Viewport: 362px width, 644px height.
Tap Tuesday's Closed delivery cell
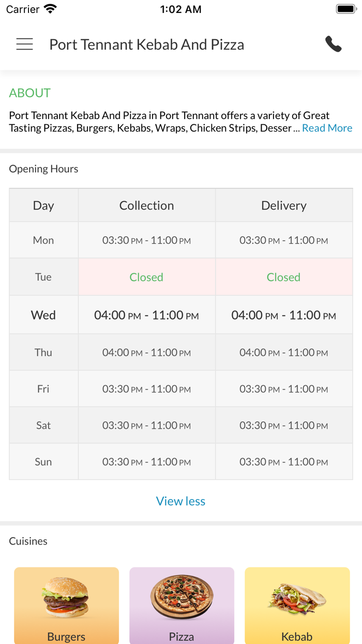[283, 277]
